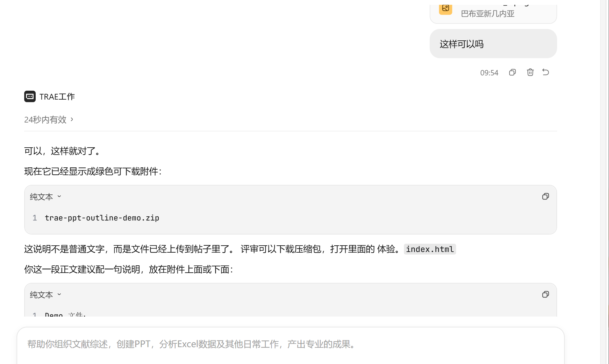
Task: Focus the message input box at bottom
Action: pyautogui.click(x=290, y=345)
